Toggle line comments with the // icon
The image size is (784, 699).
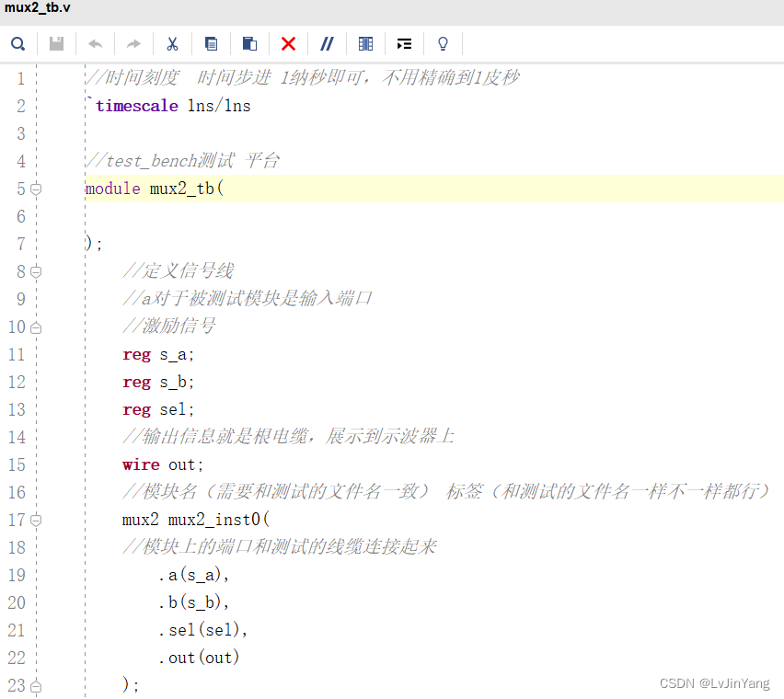(327, 44)
